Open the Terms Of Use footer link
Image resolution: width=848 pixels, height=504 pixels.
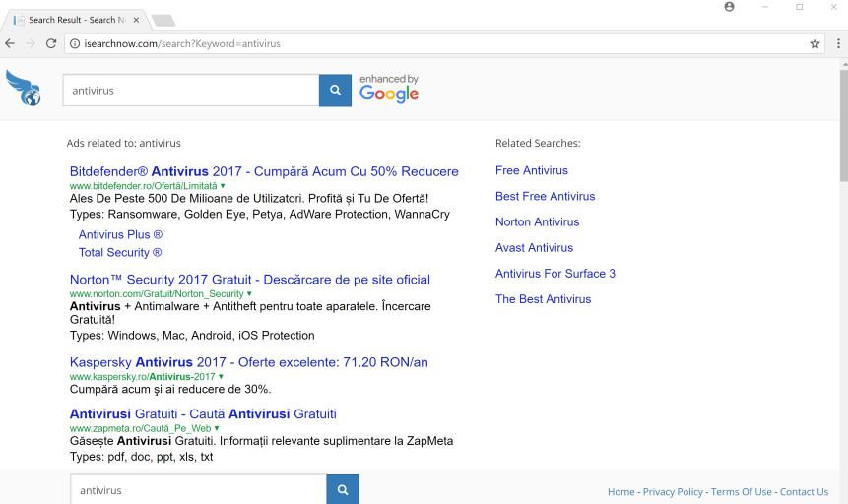point(741,492)
